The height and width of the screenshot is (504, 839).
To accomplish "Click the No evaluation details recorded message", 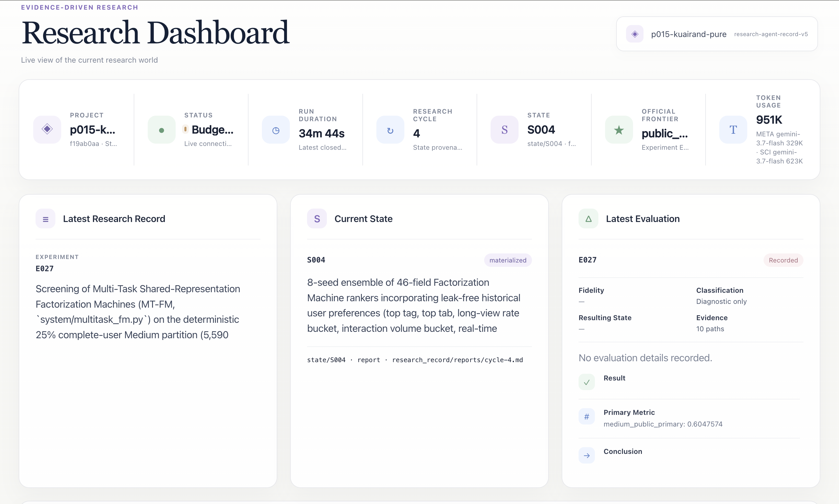I will point(645,358).
